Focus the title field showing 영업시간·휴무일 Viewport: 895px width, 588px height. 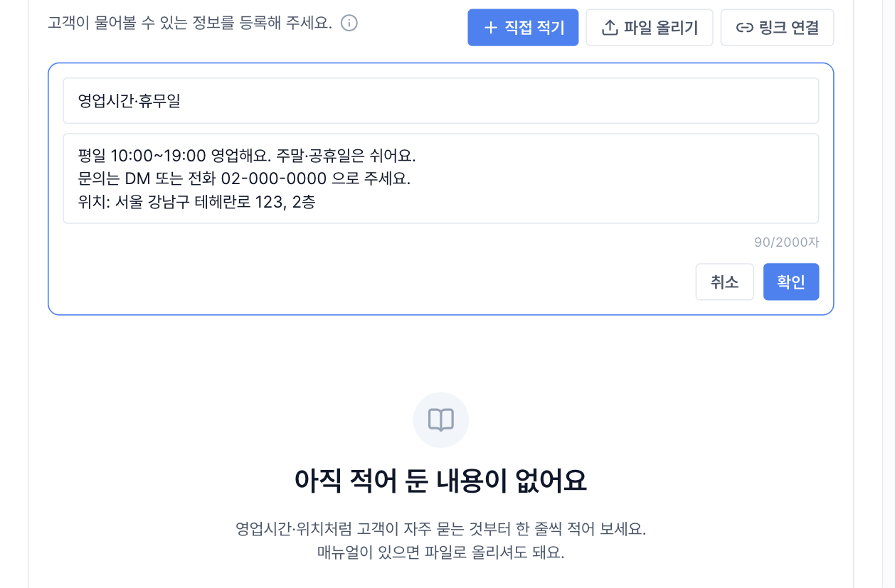pos(441,101)
